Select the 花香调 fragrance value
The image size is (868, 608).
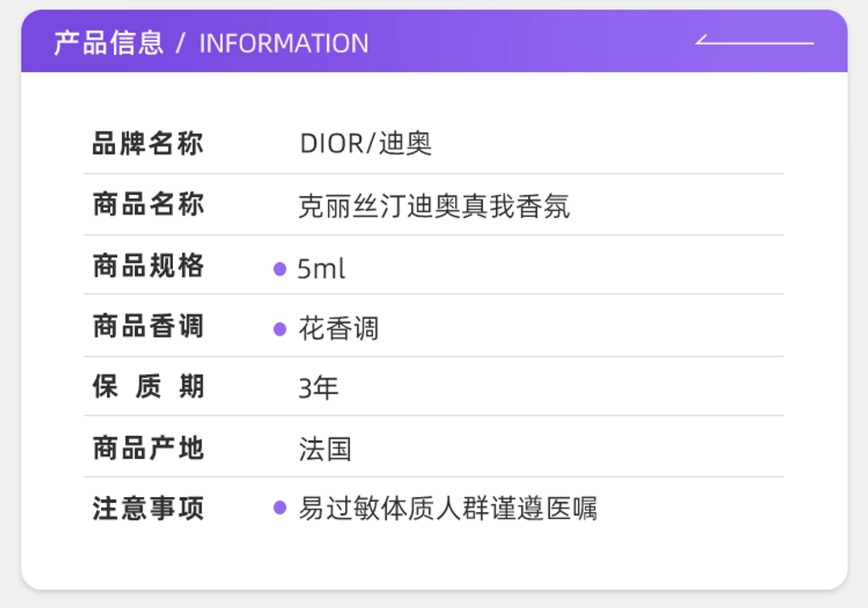[338, 329]
